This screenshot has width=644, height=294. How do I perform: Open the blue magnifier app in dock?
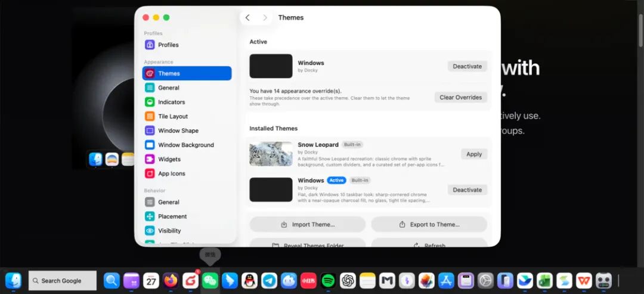click(x=112, y=281)
